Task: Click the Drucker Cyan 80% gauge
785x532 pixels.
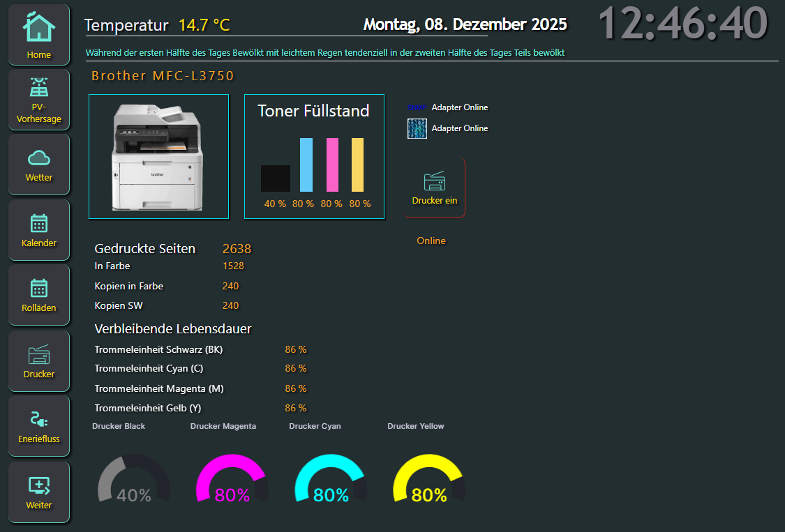Action: click(x=331, y=478)
